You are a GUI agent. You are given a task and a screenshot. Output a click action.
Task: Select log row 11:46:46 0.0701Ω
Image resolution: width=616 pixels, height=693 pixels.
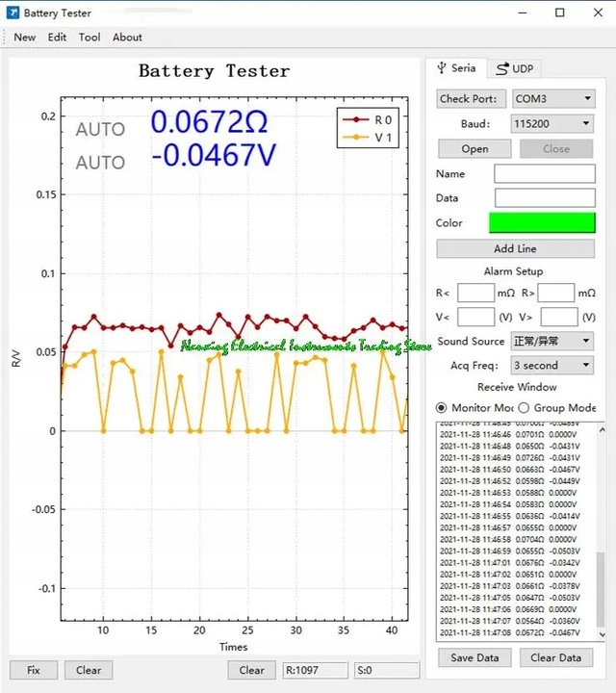(x=508, y=434)
